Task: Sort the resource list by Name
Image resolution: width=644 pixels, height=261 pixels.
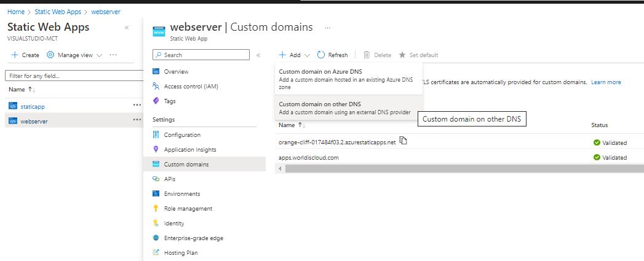Action: coord(22,89)
